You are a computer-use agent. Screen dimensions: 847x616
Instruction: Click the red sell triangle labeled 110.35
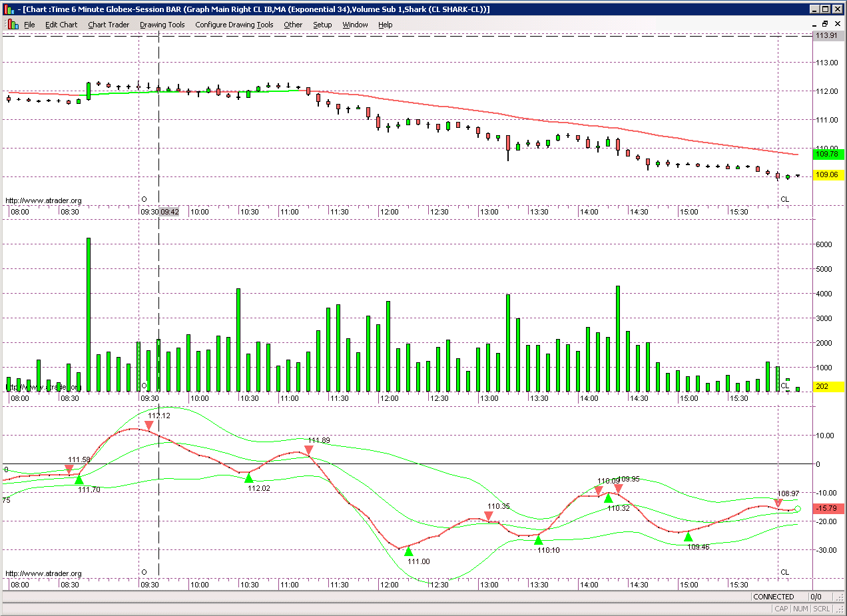[x=489, y=516]
